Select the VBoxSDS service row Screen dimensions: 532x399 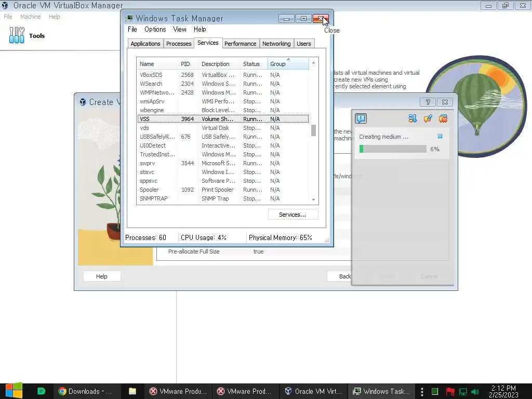223,75
